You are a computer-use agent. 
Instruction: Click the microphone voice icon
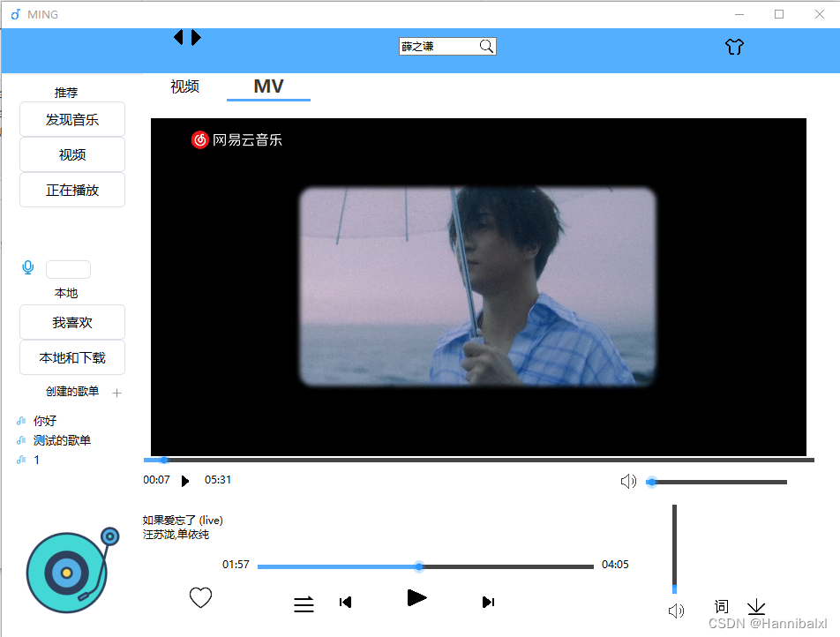[x=28, y=266]
